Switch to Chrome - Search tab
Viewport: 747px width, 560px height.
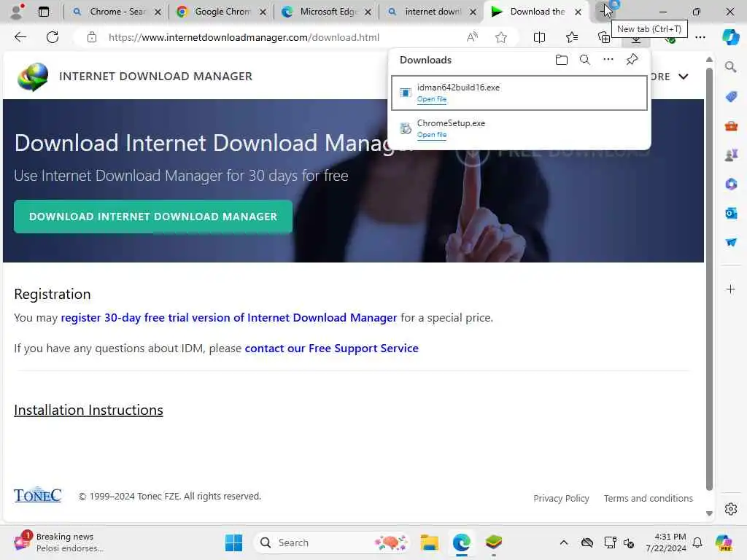coord(117,12)
